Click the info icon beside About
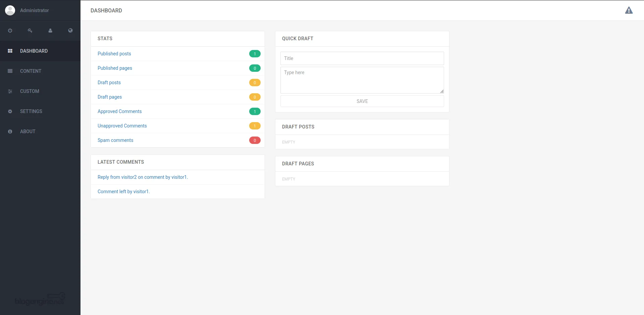Screen dimensions: 644x315 pos(10,132)
